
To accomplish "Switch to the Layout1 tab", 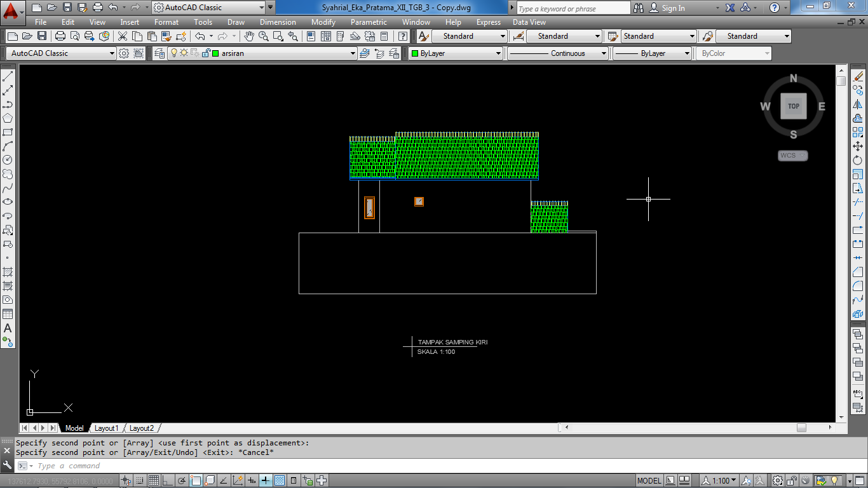I will tap(107, 428).
